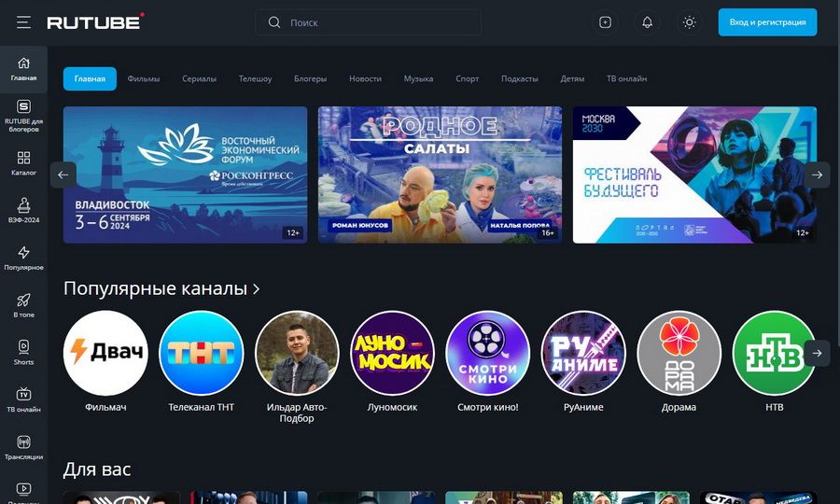Image resolution: width=840 pixels, height=504 pixels.
Task: Open Каталог in the sidebar
Action: (x=23, y=163)
